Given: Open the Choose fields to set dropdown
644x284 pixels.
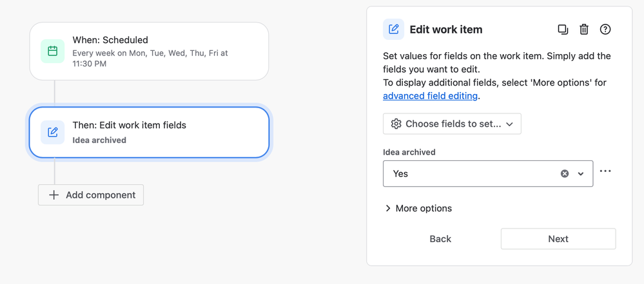Looking at the screenshot, I should coord(452,124).
